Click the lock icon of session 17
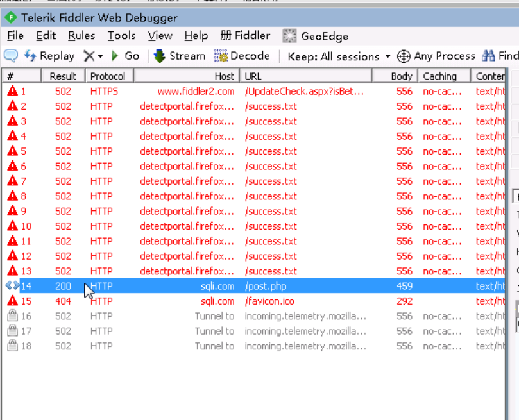The height and width of the screenshot is (420, 519). 13,330
